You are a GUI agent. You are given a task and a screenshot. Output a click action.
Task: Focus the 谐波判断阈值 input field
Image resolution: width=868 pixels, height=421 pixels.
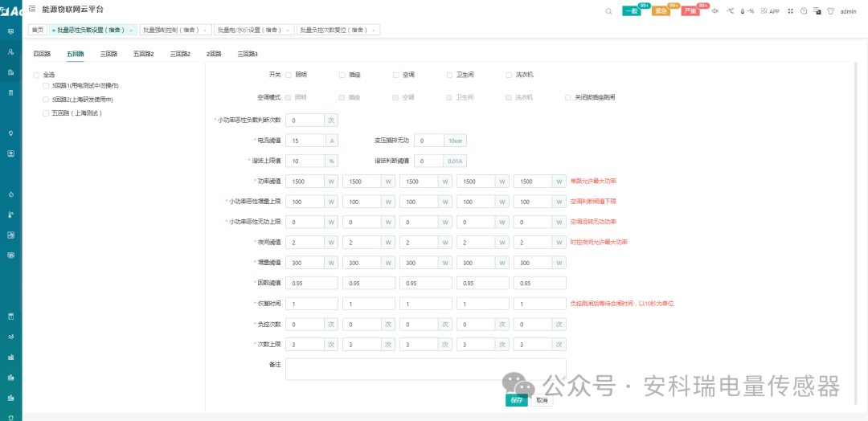pos(428,161)
